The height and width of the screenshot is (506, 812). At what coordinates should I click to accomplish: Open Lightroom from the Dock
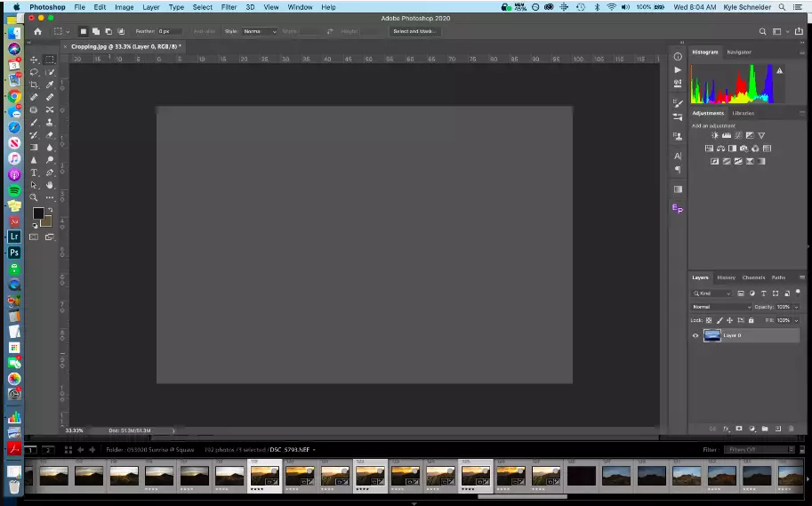14,237
